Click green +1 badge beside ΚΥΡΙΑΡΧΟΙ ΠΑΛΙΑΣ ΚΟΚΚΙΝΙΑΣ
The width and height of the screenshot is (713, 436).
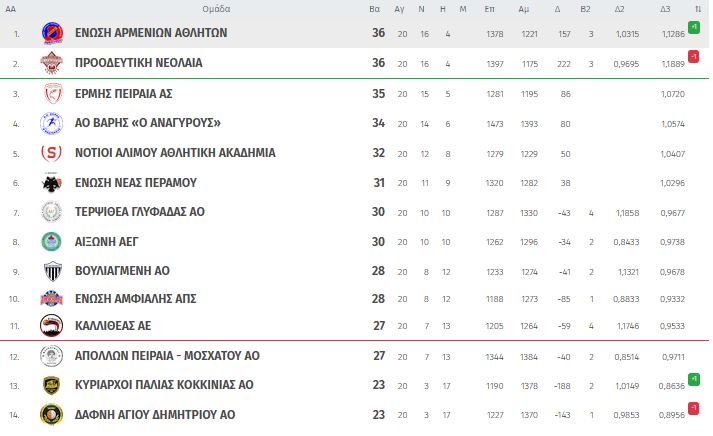click(693, 379)
